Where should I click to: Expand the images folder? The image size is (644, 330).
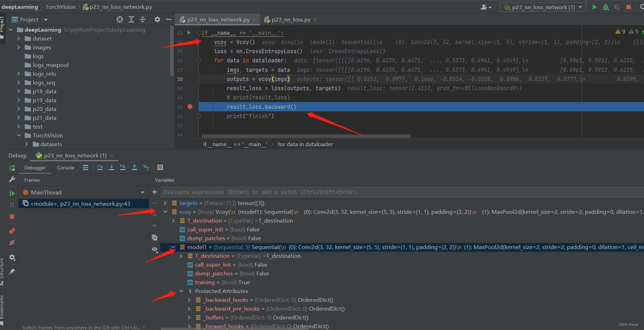pyautogui.click(x=19, y=47)
